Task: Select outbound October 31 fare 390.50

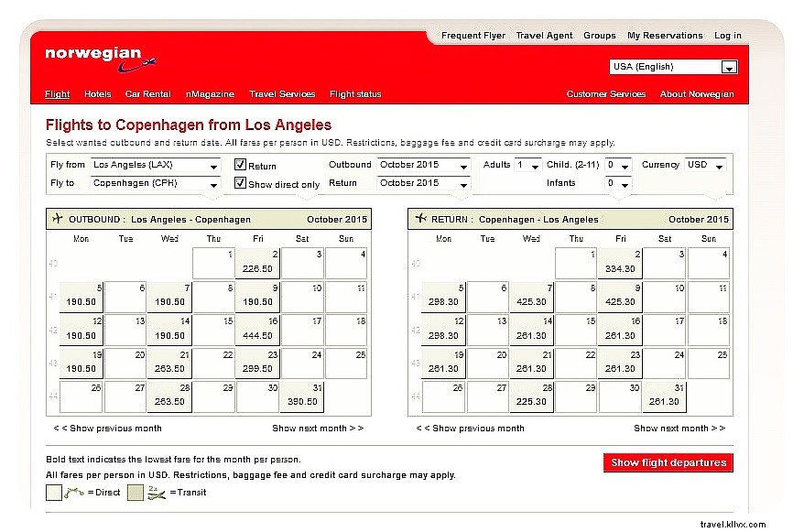Action: point(302,396)
